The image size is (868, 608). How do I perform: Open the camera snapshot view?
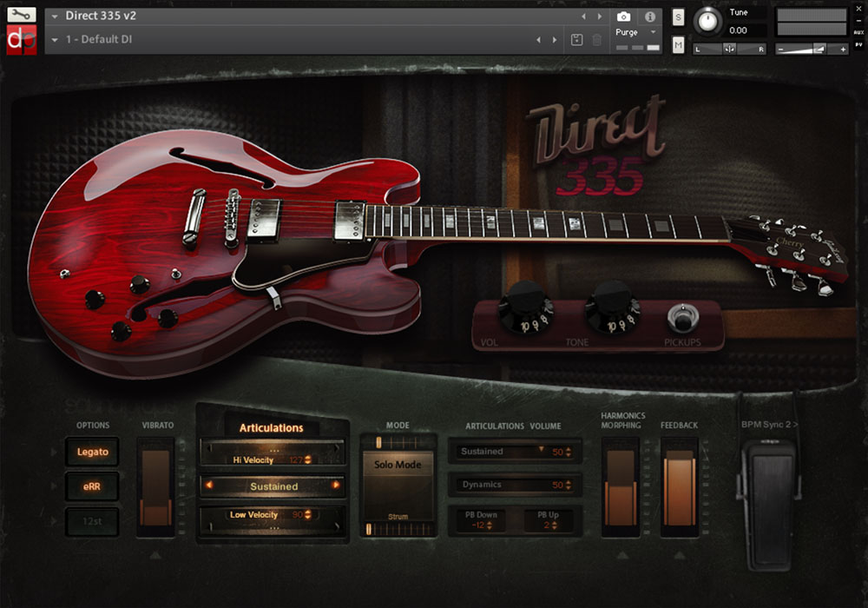coord(623,17)
